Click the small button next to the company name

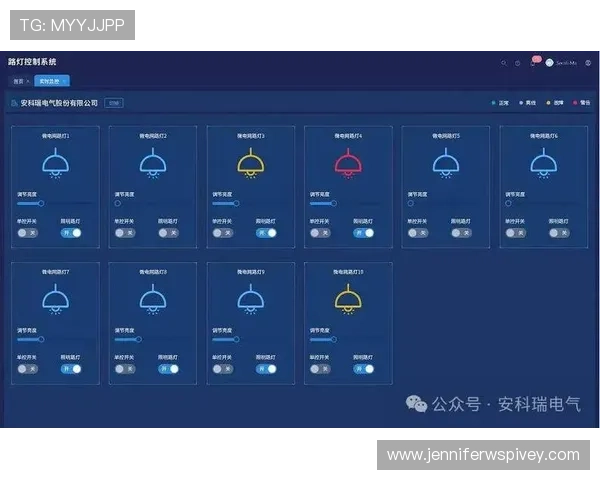pos(114,103)
